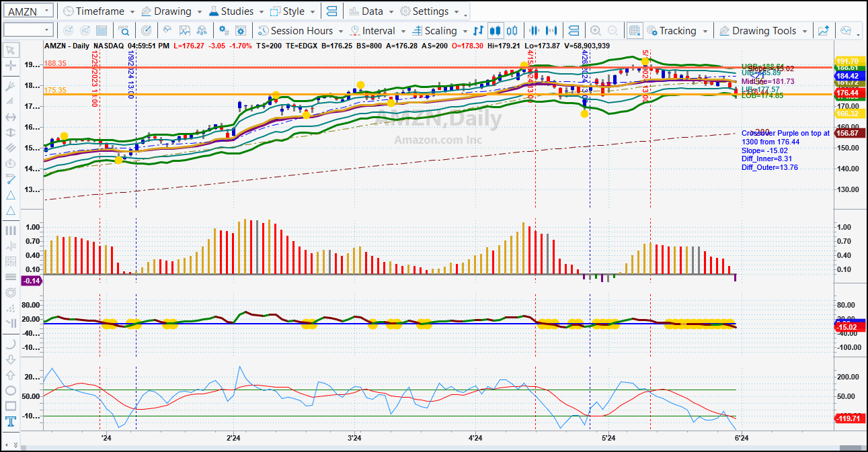Select the upper blue triangle tool
This screenshot has width=868, height=452.
pyautogui.click(x=10, y=195)
